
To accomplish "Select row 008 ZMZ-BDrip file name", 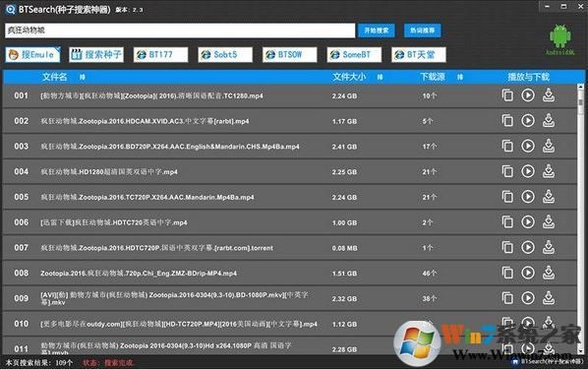I will tap(139, 274).
